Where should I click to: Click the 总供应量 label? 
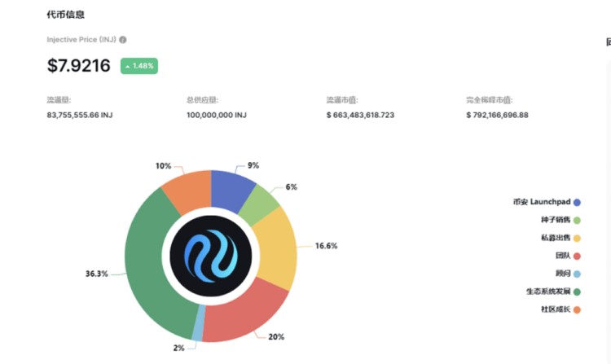point(202,100)
